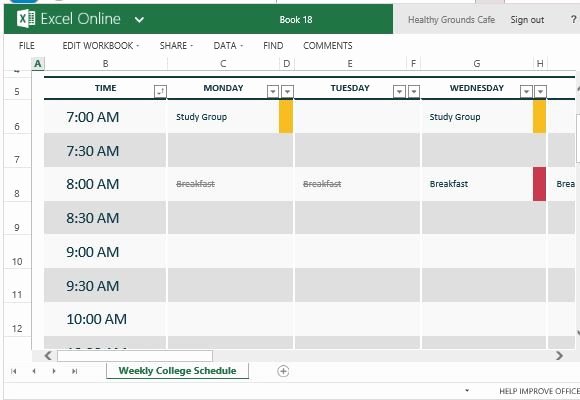Select the 9:30 AM time cell
Image resolution: width=580 pixels, height=400 pixels.
click(105, 286)
